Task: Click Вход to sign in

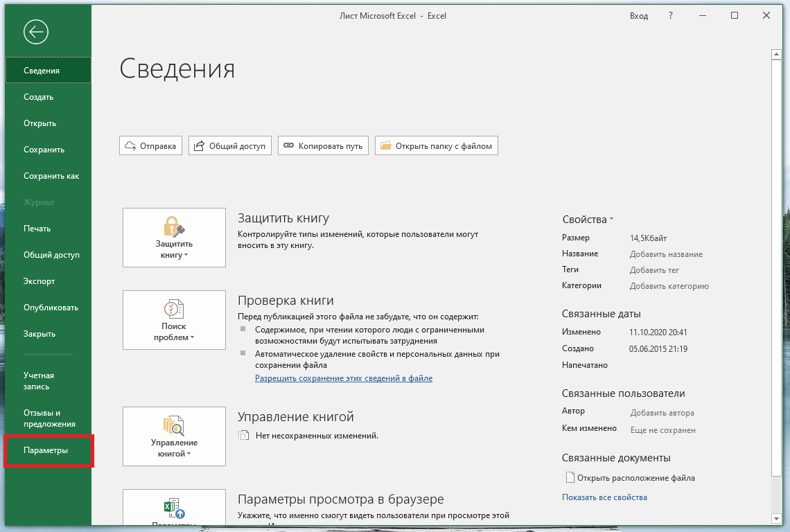Action: coord(638,16)
